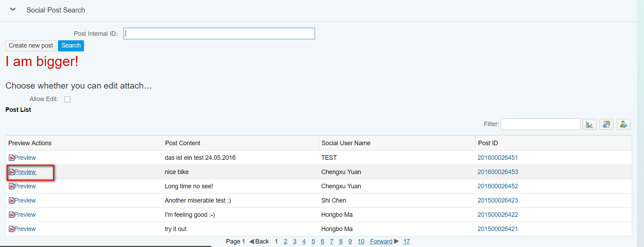Click the Forward pagination link
Viewport: 644px width, 247px height.
[381, 241]
